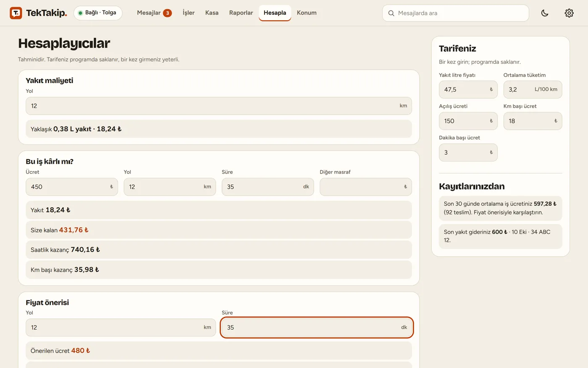This screenshot has height=368, width=588.
Task: Click the Km başı kazanç 35,98 ₺ row
Action: [x=218, y=270]
